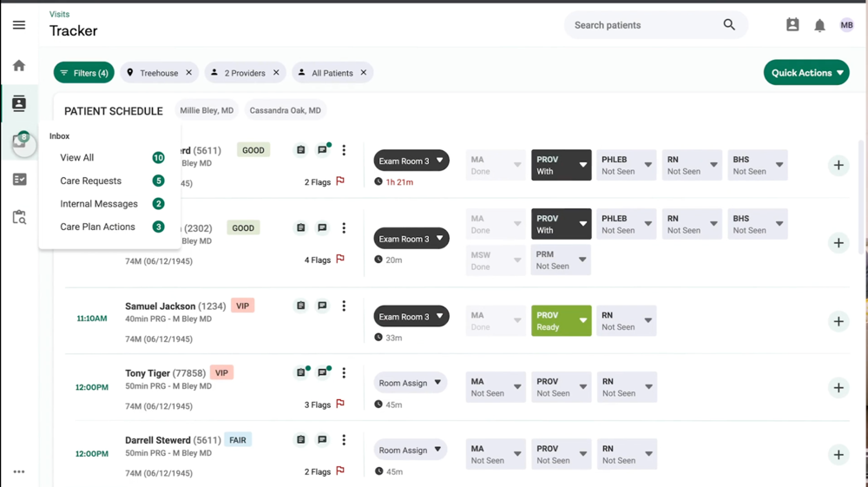Toggle the Cassandra Oak, MD provider chip
Viewport: 868px width, 487px height.
click(285, 111)
